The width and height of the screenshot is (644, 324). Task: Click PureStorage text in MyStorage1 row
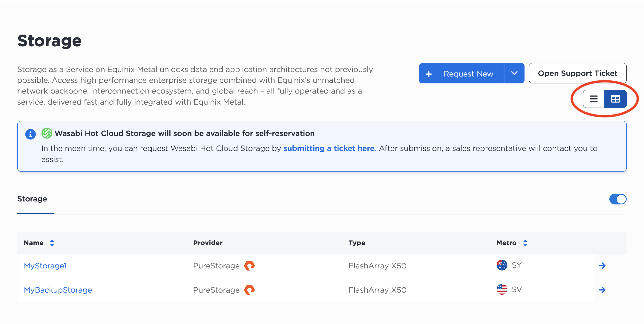point(217,266)
